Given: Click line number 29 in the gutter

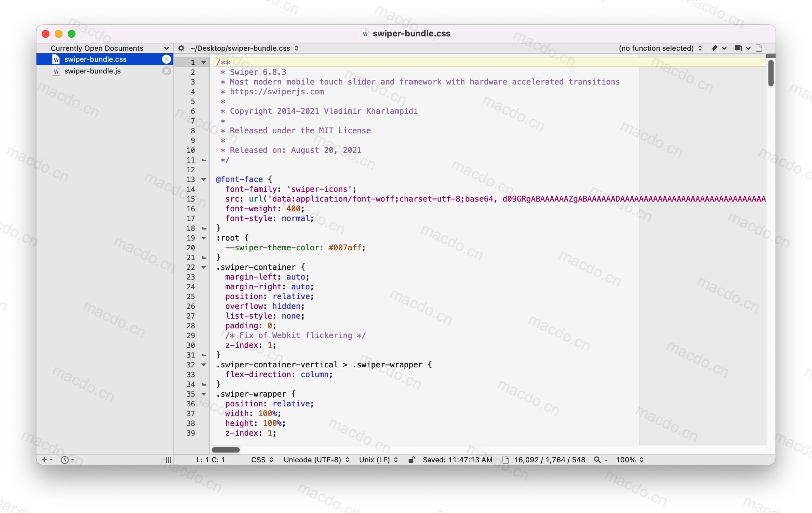Looking at the screenshot, I should pyautogui.click(x=191, y=335).
